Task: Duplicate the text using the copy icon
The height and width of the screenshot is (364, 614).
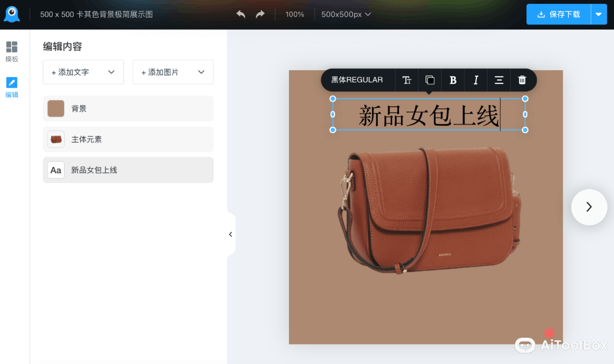Action: tap(429, 80)
